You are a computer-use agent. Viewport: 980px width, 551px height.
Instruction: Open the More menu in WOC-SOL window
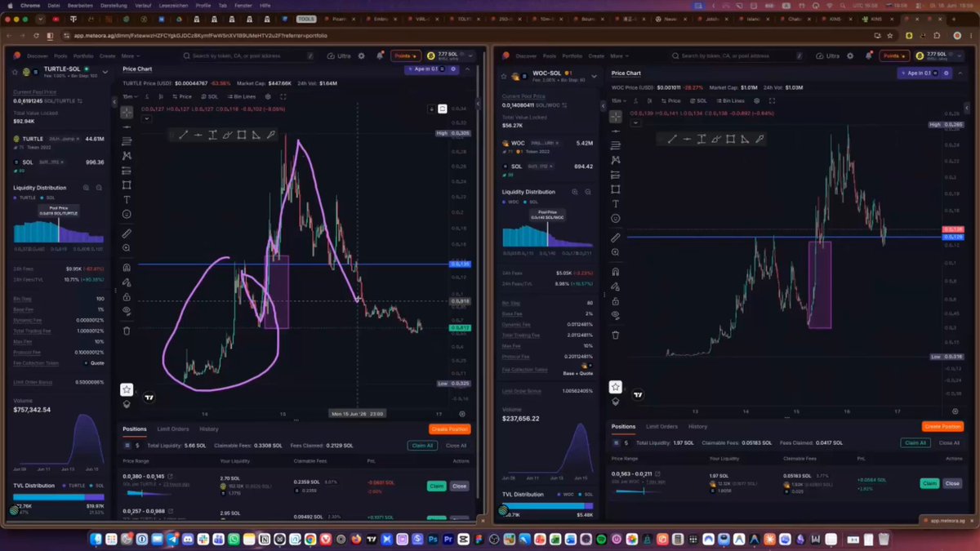point(618,56)
